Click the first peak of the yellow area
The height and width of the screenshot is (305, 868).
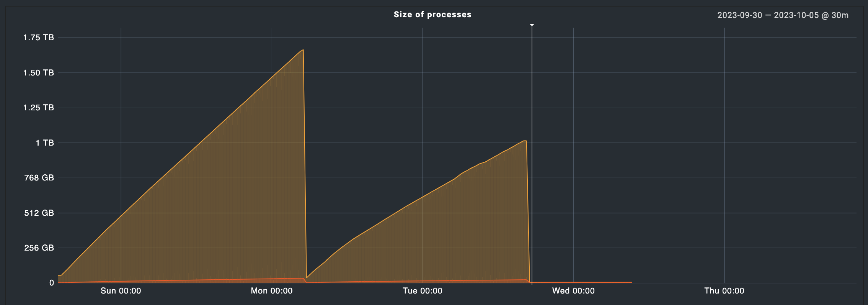pos(303,50)
